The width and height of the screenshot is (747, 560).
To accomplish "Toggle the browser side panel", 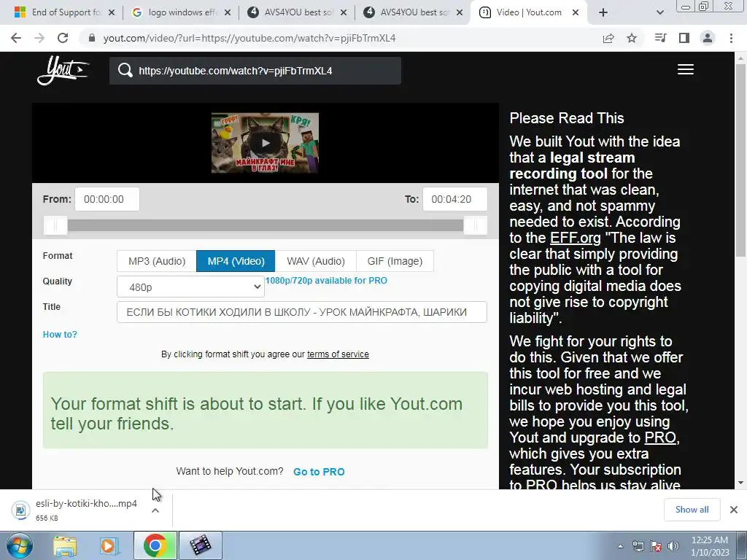I will [684, 38].
